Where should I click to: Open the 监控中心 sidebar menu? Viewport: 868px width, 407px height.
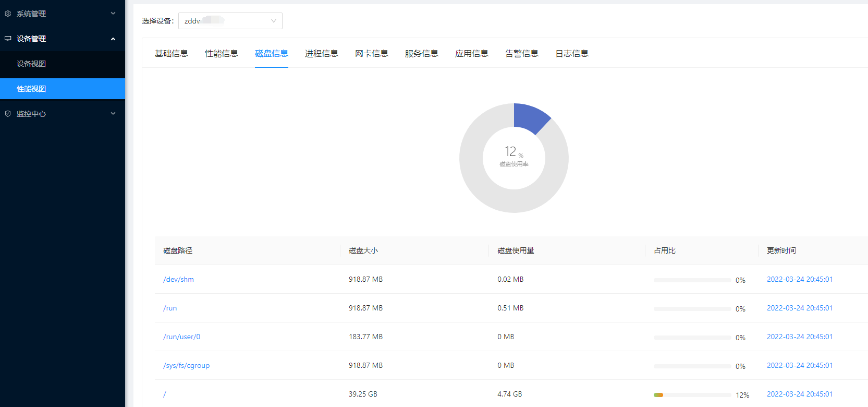63,114
